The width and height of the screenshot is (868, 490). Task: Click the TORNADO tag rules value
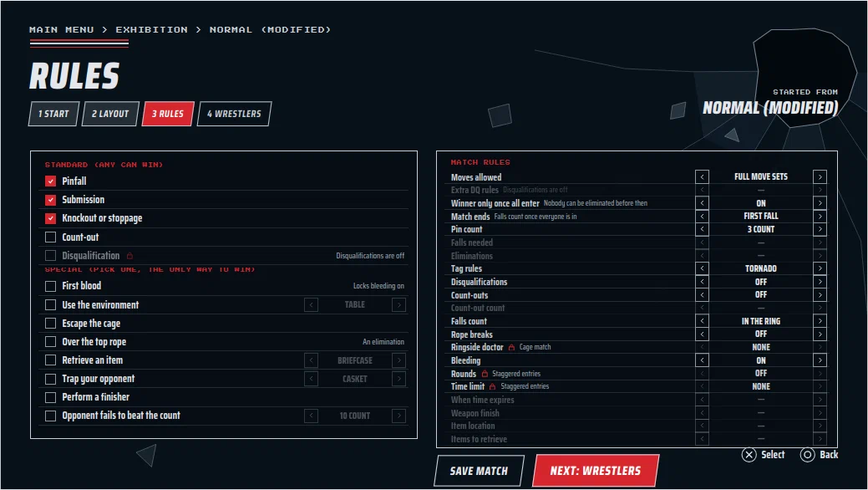coord(761,269)
